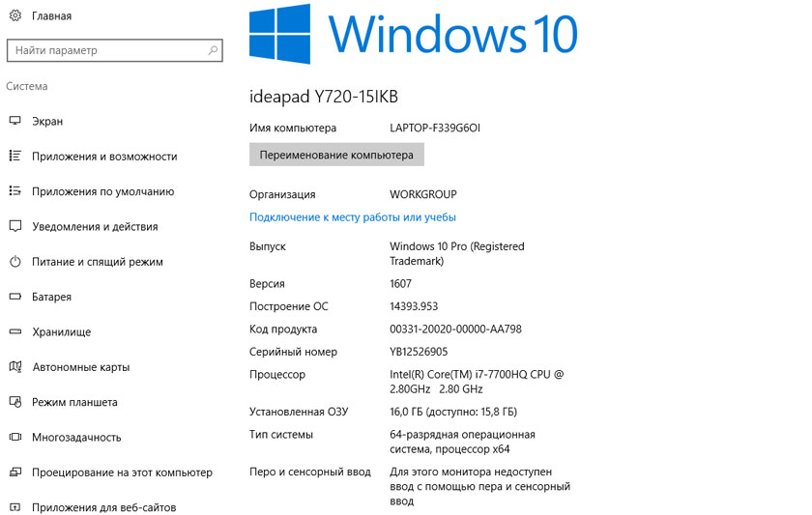Image resolution: width=812 pixels, height=515 pixels.
Task: Click the Установленная ОЗУ label
Action: pyautogui.click(x=299, y=412)
